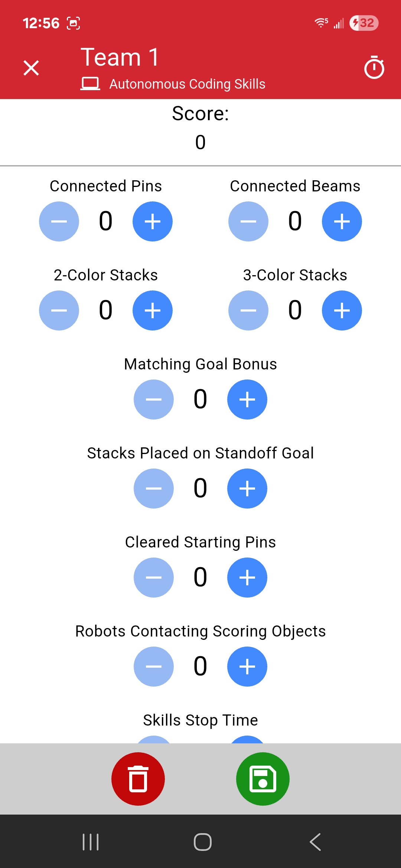Decrease Robots Contacting Scoring Objects
Screen dimensions: 401x868
pos(154,667)
